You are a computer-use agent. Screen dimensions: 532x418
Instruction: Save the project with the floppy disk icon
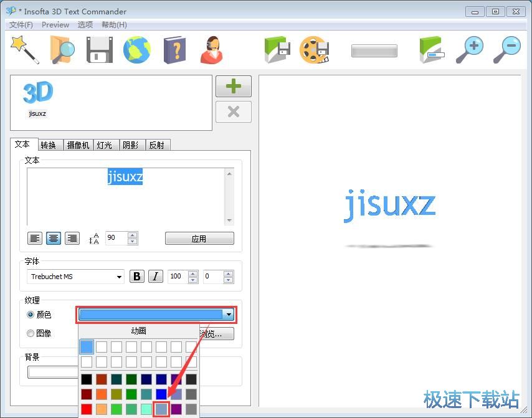tap(99, 49)
